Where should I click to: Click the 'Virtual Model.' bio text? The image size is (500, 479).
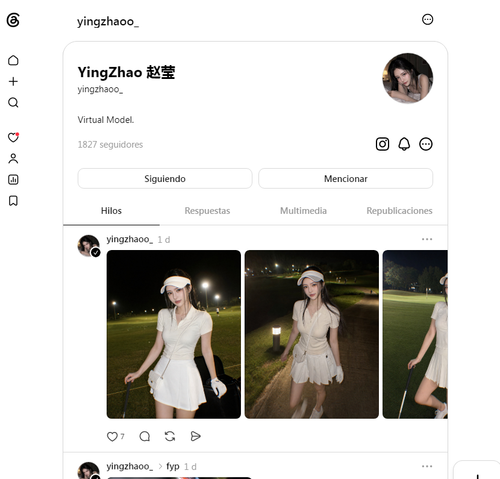click(106, 120)
